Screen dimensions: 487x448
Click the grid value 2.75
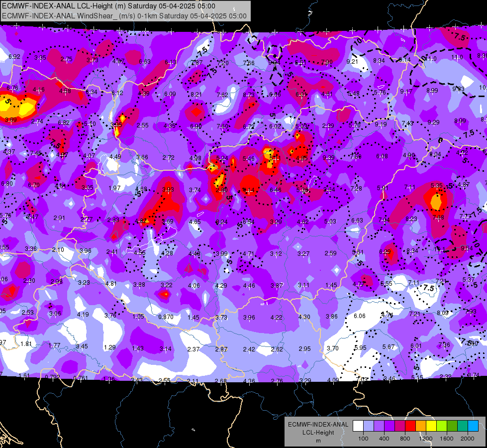pos(67,59)
